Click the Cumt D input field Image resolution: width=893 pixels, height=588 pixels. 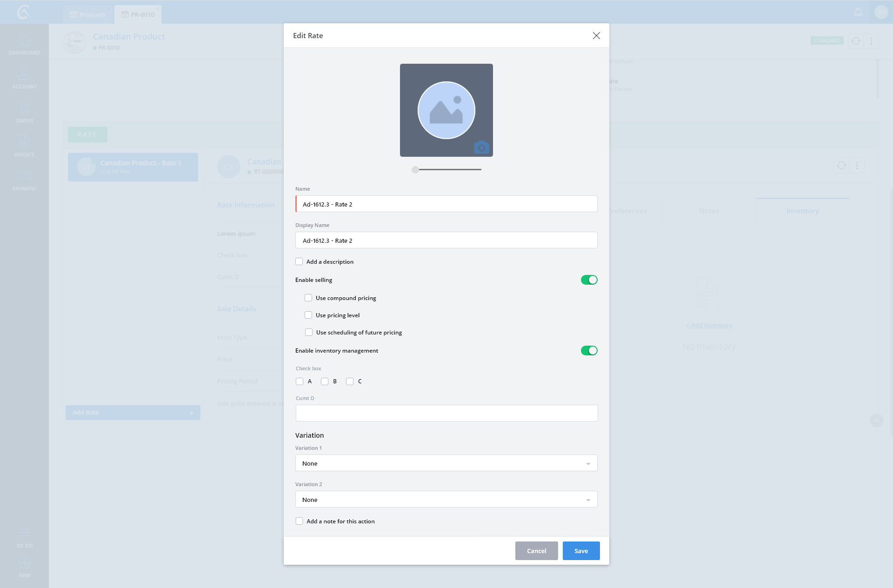coord(446,413)
